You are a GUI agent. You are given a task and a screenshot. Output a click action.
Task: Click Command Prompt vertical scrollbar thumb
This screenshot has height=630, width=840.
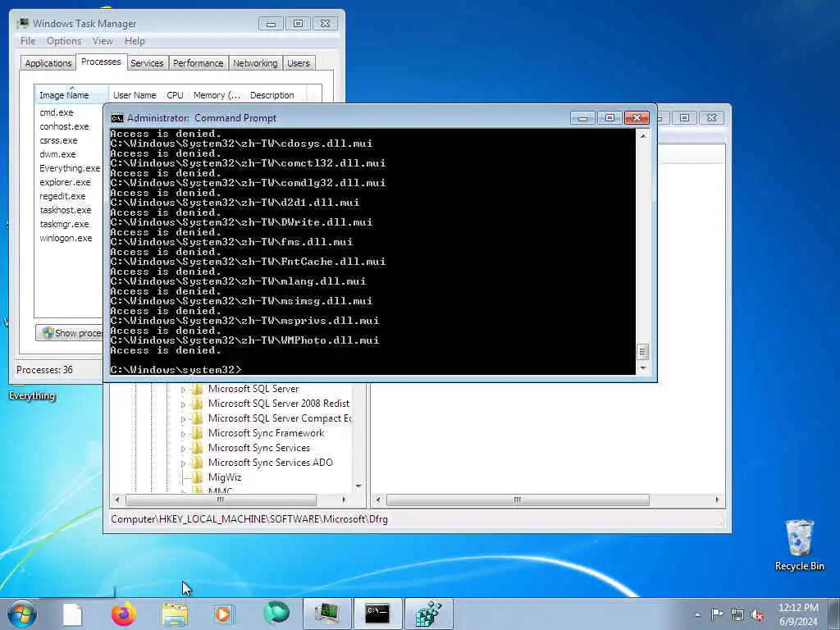pyautogui.click(x=643, y=352)
